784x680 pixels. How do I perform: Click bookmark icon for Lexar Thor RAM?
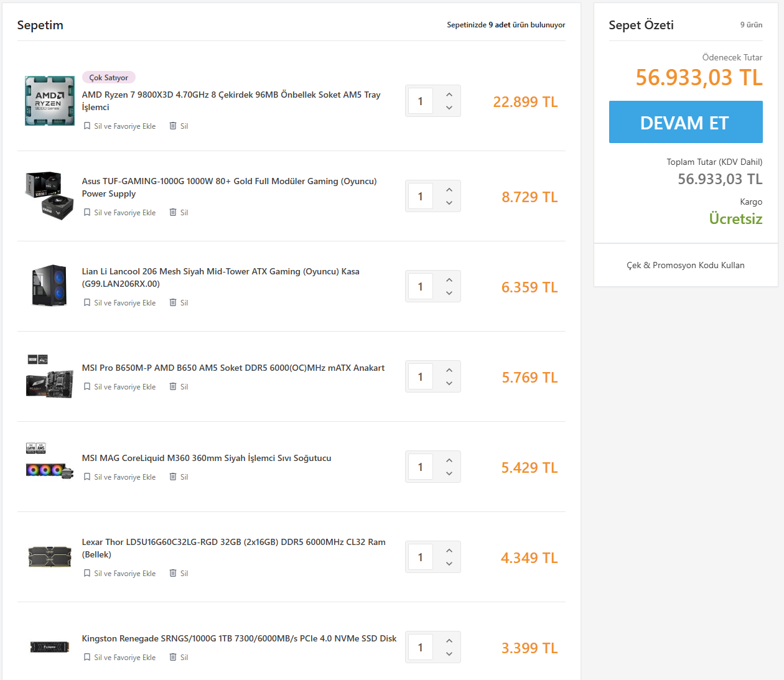pos(87,574)
